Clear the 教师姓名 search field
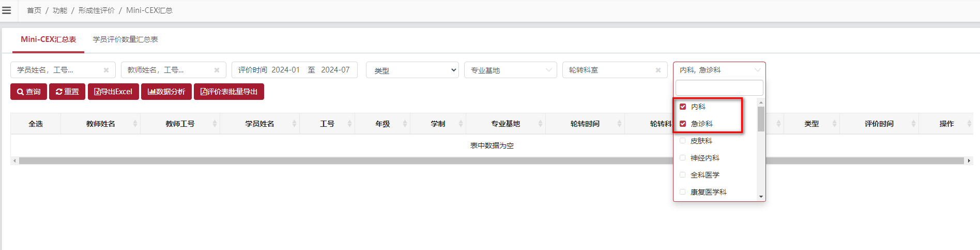The image size is (980, 250). click(x=217, y=70)
